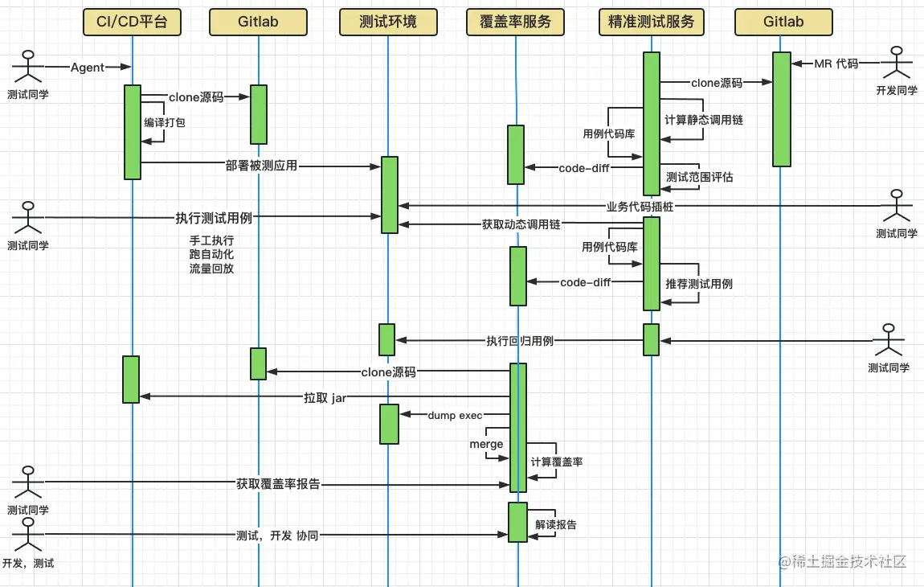Click the dump exec message label
This screenshot has height=587, width=924.
(455, 416)
